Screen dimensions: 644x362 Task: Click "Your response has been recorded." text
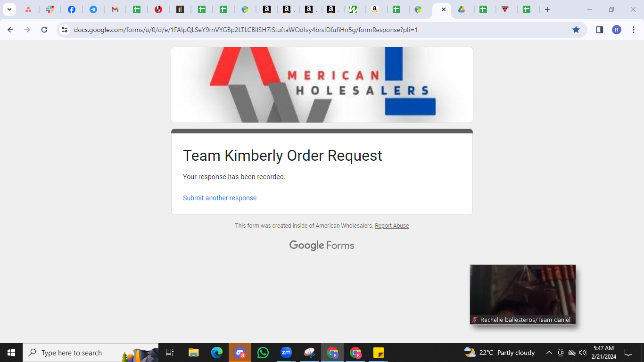pos(234,177)
